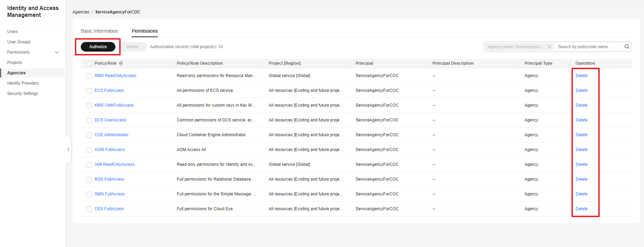Image resolution: width=644 pixels, height=247 pixels.
Task: Open Projects in sidebar
Action: (x=15, y=63)
